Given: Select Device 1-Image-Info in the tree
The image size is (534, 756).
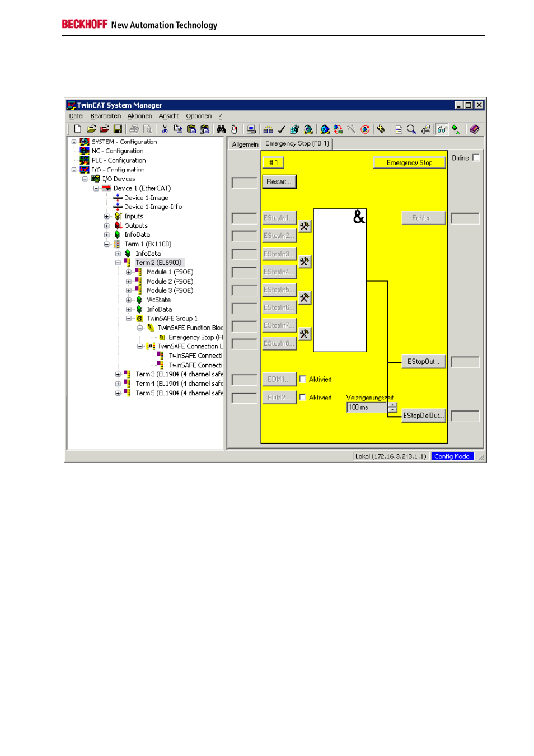Looking at the screenshot, I should point(153,207).
